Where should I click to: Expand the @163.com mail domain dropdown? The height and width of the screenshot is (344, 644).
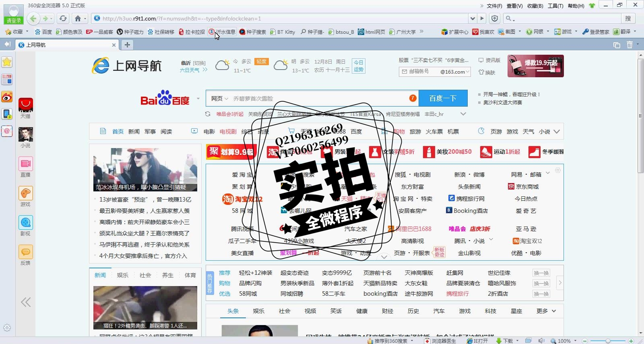coord(468,72)
